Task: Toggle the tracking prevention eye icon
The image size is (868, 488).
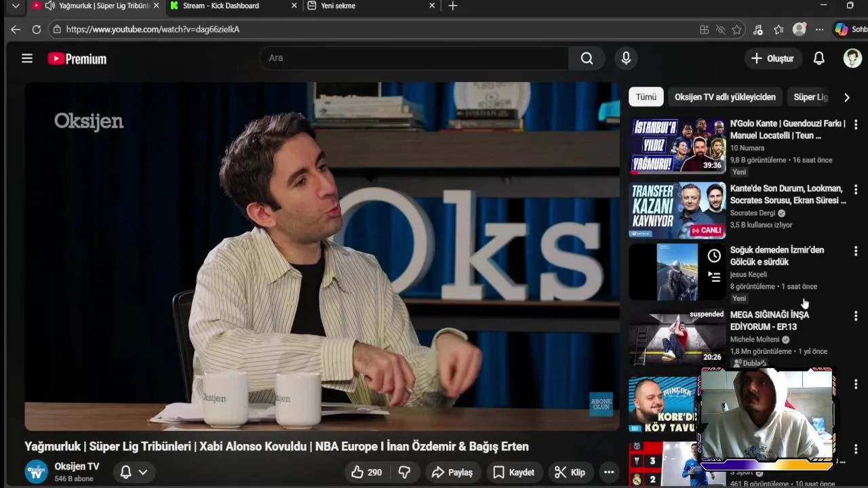Action: [x=720, y=29]
